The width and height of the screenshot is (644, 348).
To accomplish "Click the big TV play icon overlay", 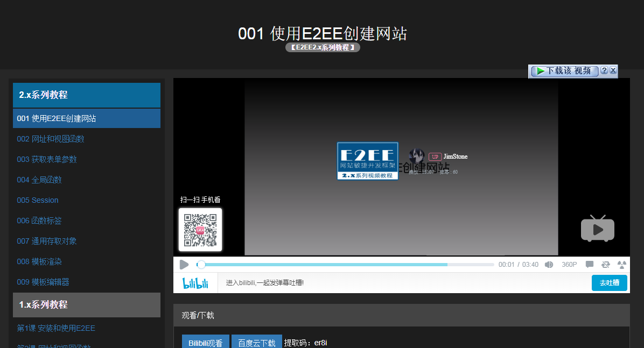I will click(598, 228).
